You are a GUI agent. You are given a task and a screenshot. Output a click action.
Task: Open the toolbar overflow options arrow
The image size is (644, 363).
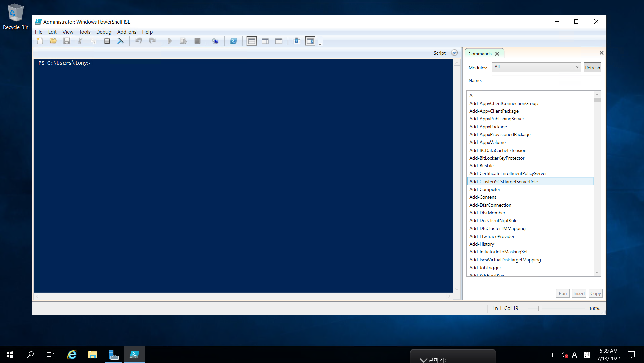point(320,44)
